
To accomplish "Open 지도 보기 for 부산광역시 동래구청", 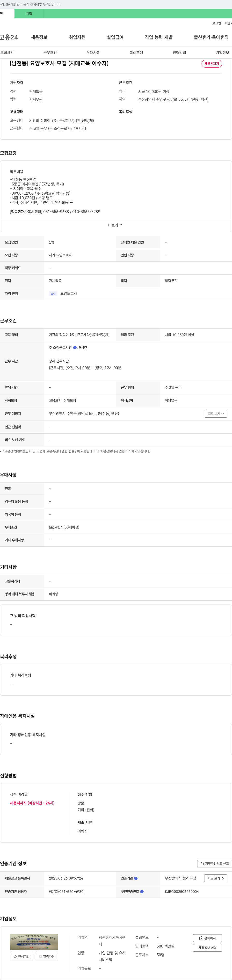I will 216,878.
